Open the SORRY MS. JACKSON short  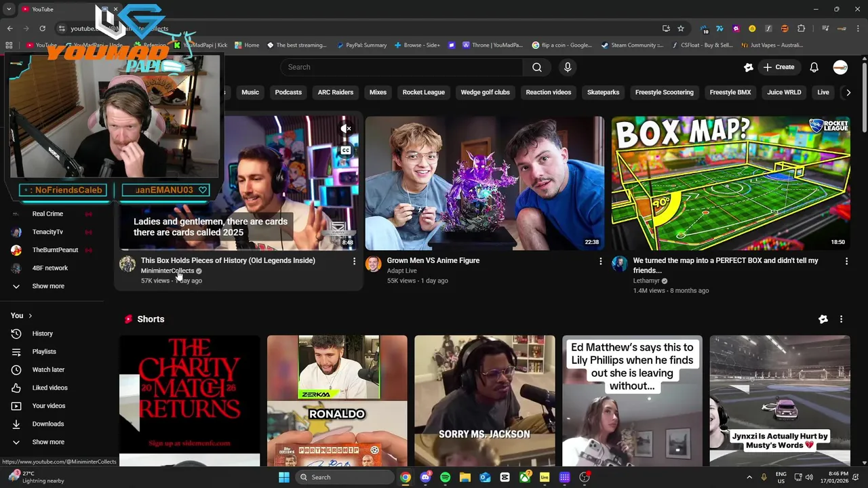click(485, 401)
